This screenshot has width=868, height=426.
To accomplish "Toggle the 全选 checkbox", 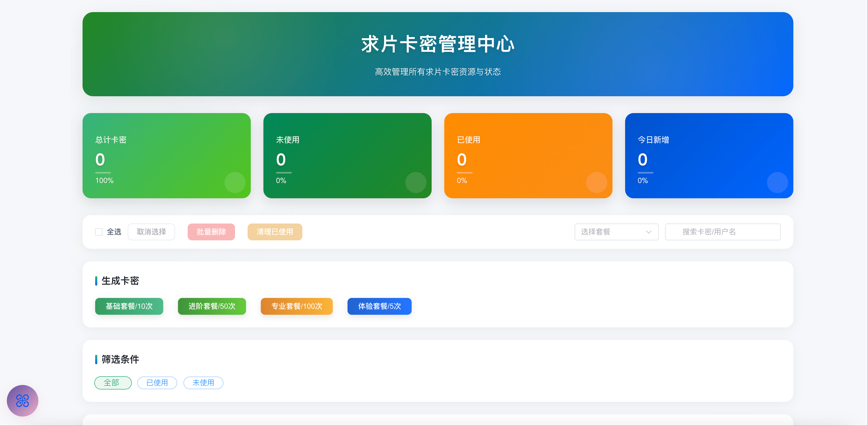I will pyautogui.click(x=99, y=232).
